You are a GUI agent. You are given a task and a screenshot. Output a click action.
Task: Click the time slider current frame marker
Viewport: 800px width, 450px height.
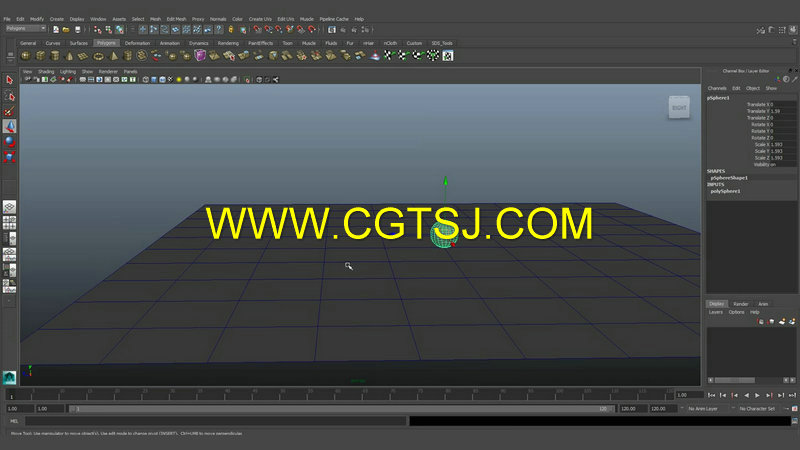coord(11,394)
